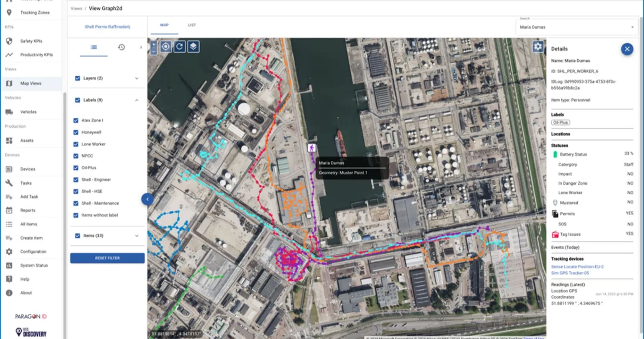The height and width of the screenshot is (339, 644).
Task: Click the Help question icon
Action: tap(9, 279)
